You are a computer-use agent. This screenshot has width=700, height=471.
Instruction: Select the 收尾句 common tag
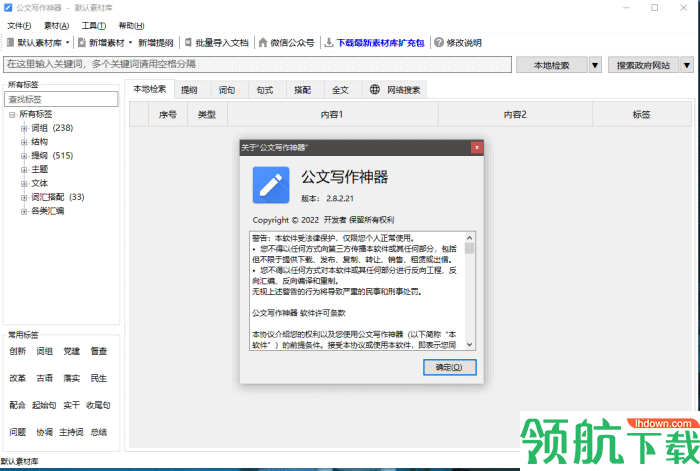click(98, 405)
